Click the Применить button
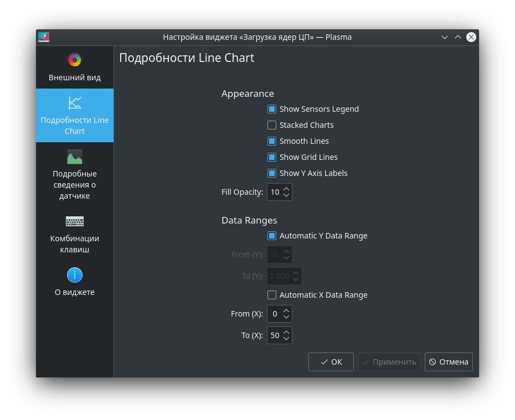Viewport: 515px width, 420px height. coord(389,362)
